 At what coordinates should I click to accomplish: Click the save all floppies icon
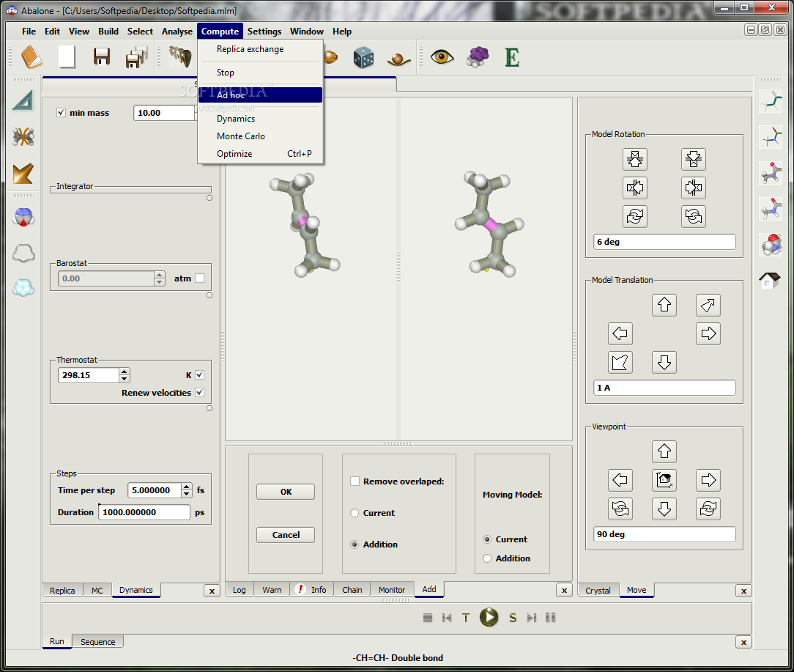(x=137, y=56)
